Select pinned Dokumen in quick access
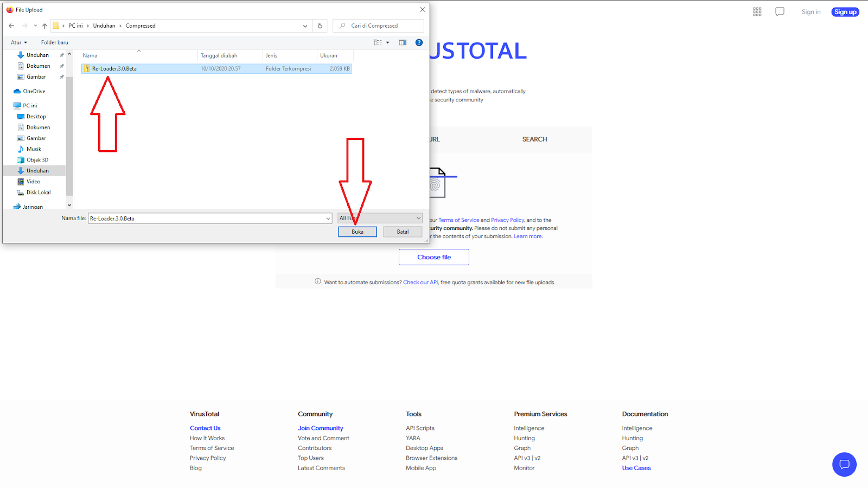Screen dimensions: 868x488 pyautogui.click(x=38, y=66)
